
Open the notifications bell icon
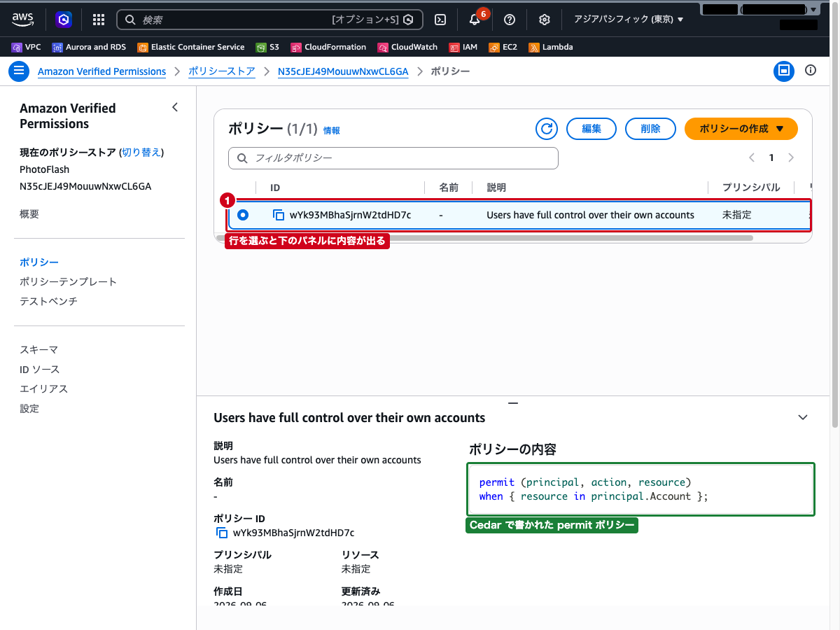pyautogui.click(x=475, y=20)
